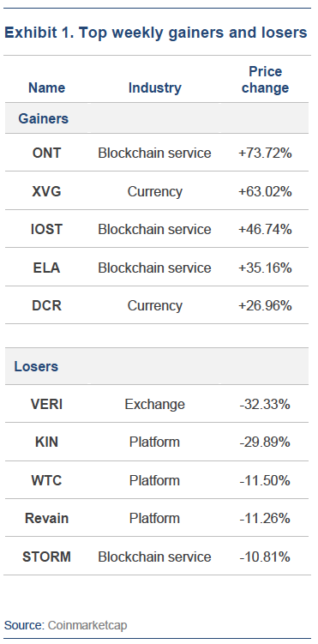Click the +73.72% price change value
The image size is (318, 644).
tap(265, 153)
